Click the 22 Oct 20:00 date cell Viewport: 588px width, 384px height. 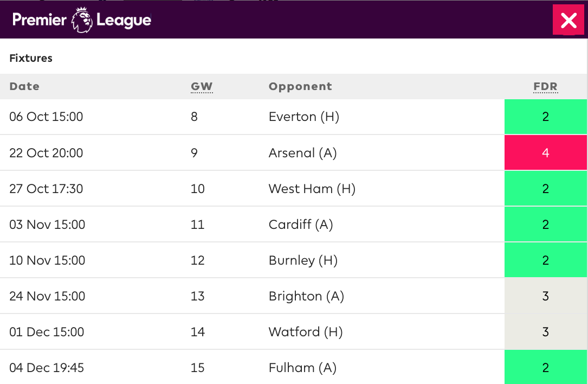point(46,153)
